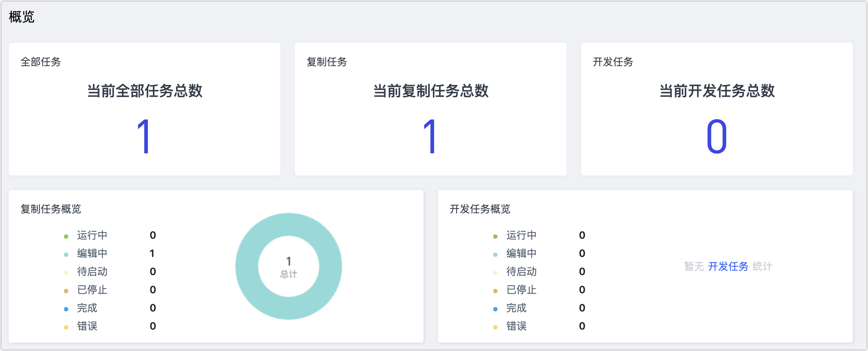Screen dimensions: 868x351
Task: Click the yellow 待启动 legend dot in 复制任务概览
Action: pyautogui.click(x=66, y=272)
